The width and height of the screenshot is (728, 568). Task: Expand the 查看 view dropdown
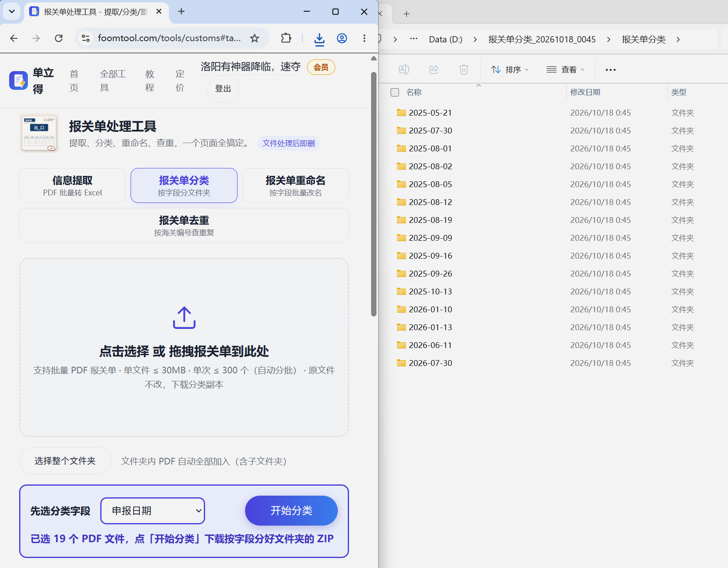(x=566, y=69)
